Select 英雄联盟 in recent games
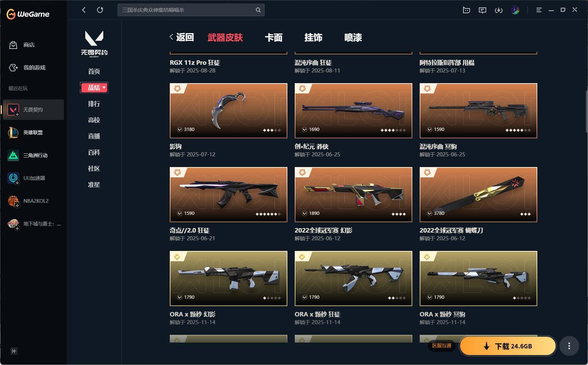Screen dimensions: 588x365 click(x=33, y=132)
